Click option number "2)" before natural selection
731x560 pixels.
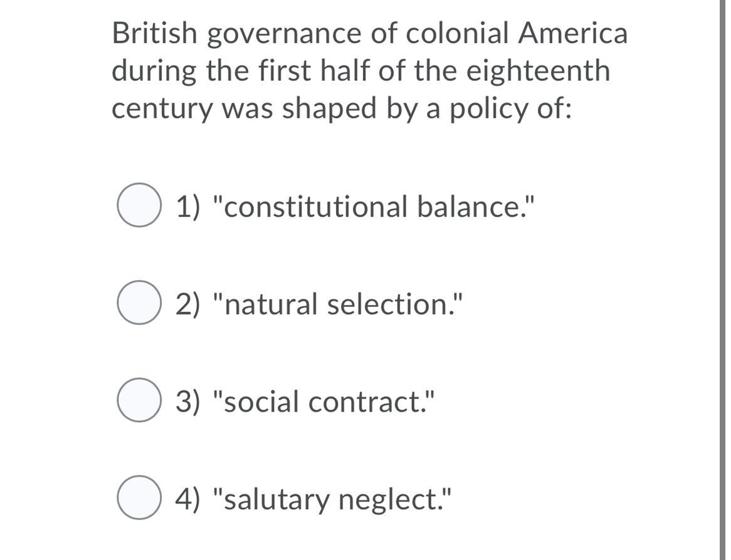point(188,304)
